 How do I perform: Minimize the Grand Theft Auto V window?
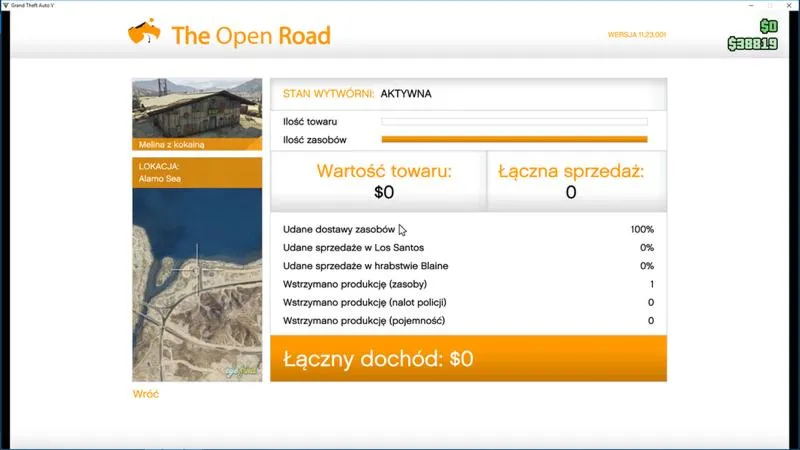751,5
